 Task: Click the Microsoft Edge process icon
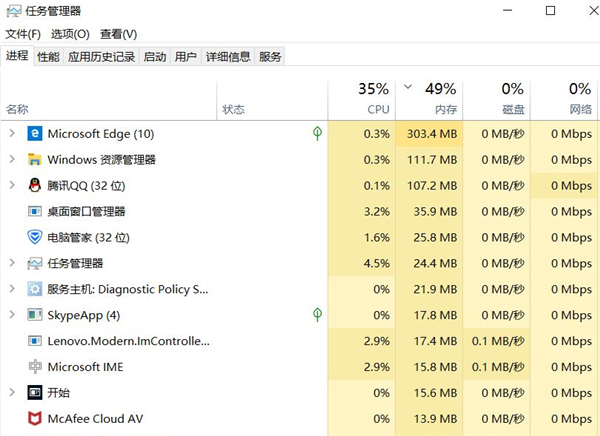point(35,133)
